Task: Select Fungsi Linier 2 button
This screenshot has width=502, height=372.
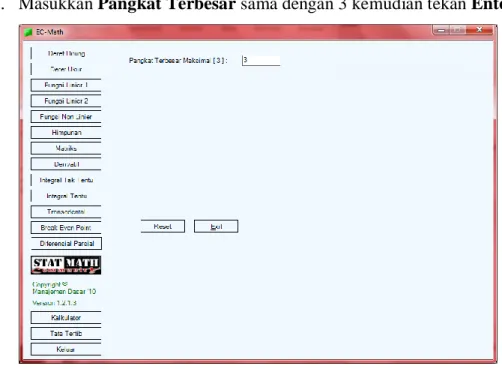Action: [66, 101]
